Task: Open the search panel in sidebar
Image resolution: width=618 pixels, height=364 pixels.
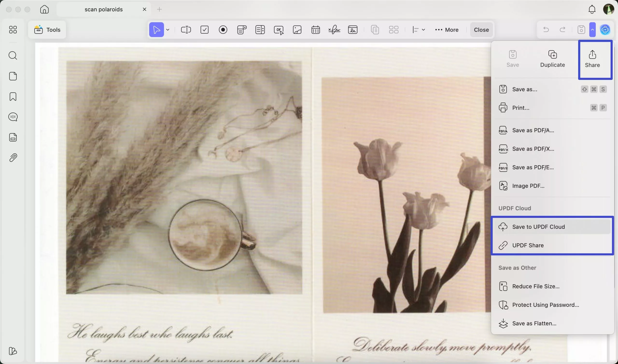Action: [13, 56]
